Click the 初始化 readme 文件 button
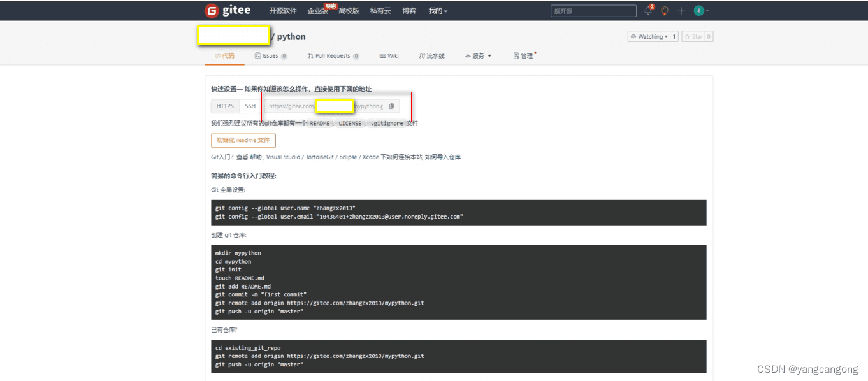 point(243,140)
